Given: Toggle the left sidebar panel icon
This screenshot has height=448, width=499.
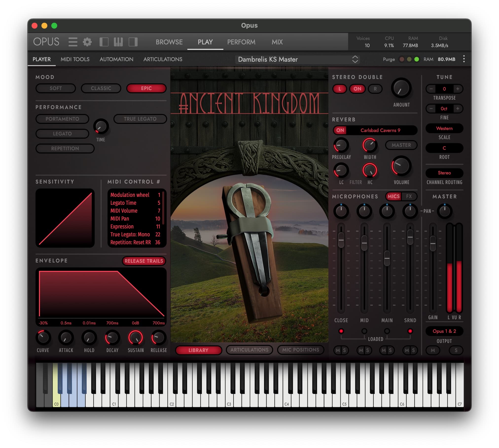Looking at the screenshot, I should coord(104,42).
